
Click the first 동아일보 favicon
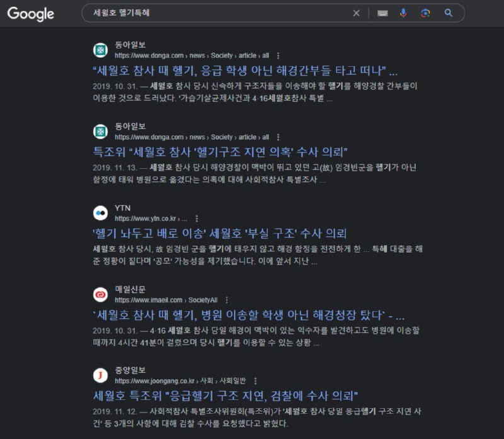(100, 50)
